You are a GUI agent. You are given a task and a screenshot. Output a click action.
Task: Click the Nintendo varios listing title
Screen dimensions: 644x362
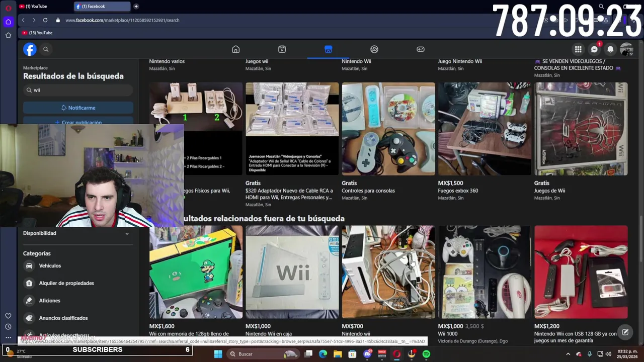tap(167, 61)
